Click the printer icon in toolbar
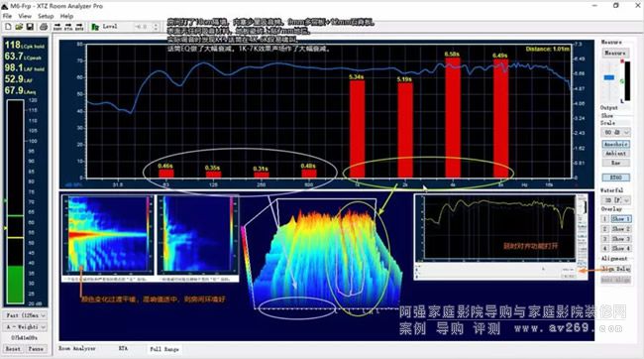The width and height of the screenshot is (644, 359). click(44, 27)
